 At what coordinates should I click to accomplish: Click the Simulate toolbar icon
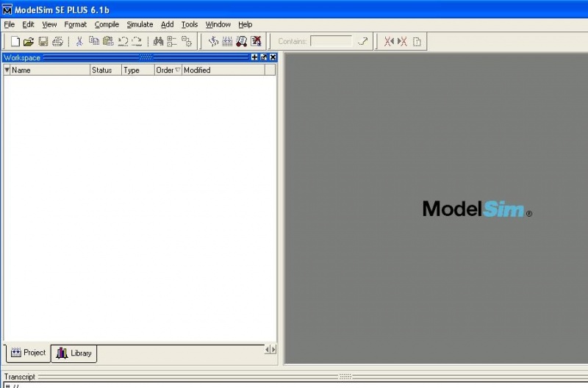click(241, 42)
